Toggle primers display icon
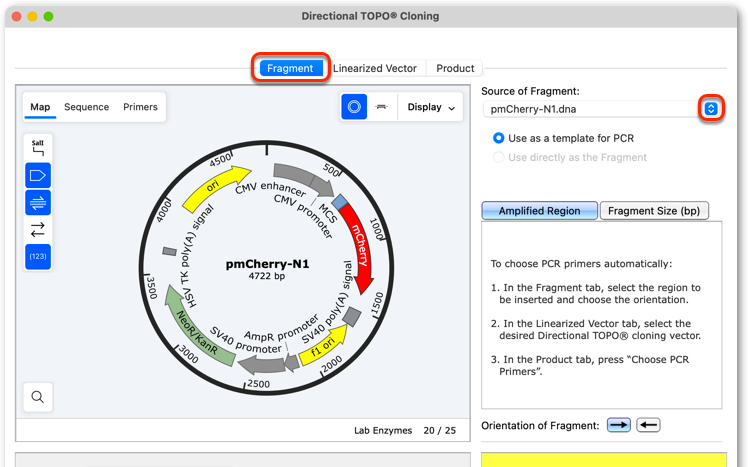Viewport: 748px width, 467px height. tap(38, 203)
